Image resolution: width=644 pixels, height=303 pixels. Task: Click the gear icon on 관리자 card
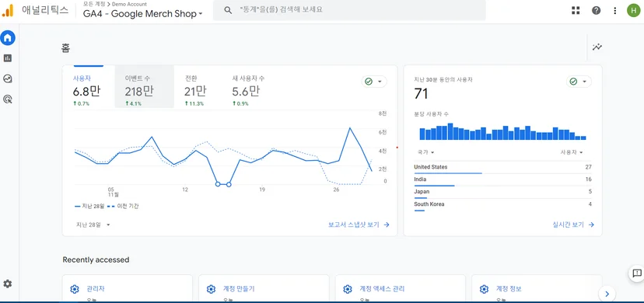pyautogui.click(x=75, y=289)
